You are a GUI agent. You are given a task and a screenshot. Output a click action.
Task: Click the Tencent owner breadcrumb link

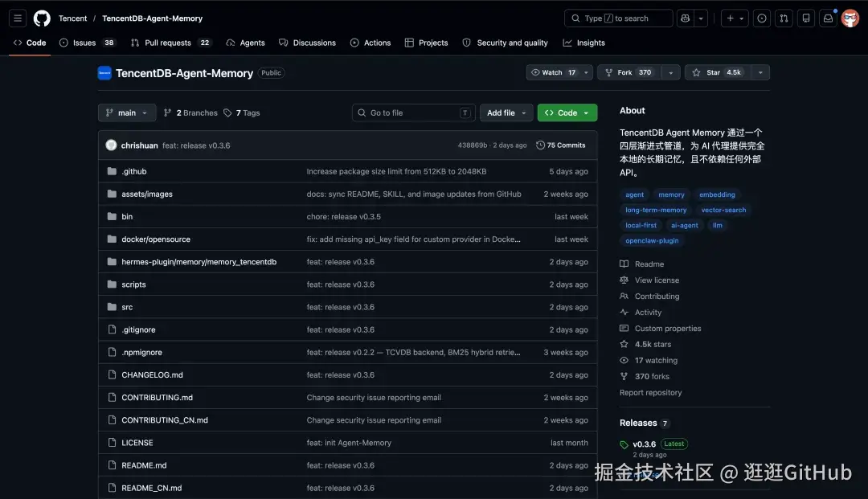[72, 18]
